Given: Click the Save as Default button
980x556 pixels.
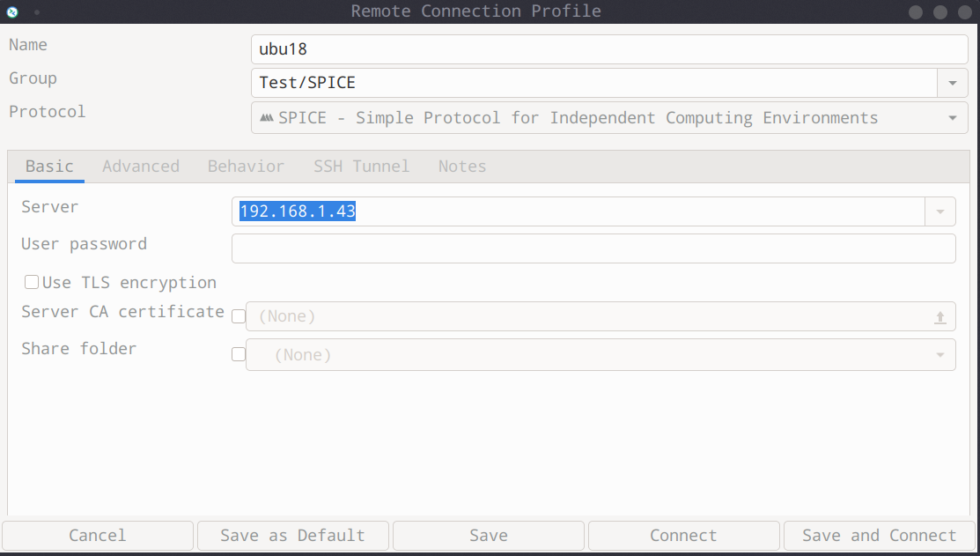Looking at the screenshot, I should [x=292, y=536].
